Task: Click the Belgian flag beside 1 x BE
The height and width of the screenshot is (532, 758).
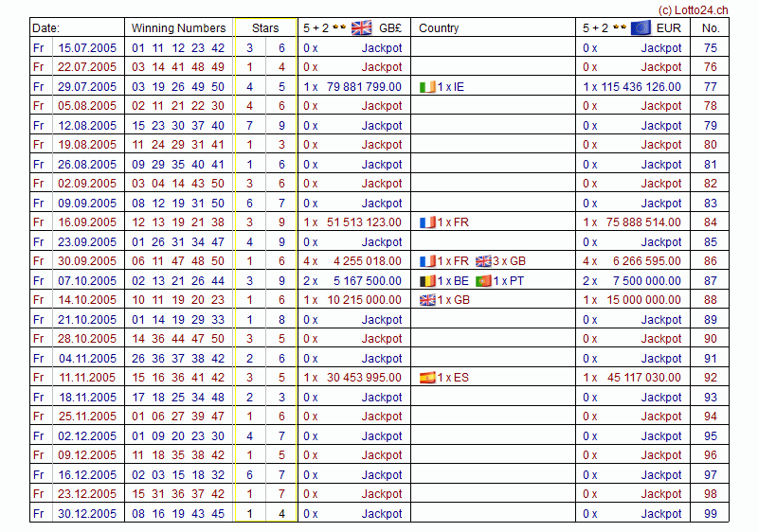Action: click(x=427, y=281)
